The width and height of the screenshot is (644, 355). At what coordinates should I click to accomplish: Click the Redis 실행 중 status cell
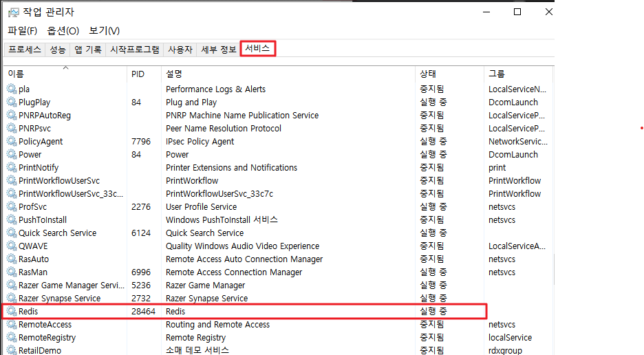click(x=433, y=312)
